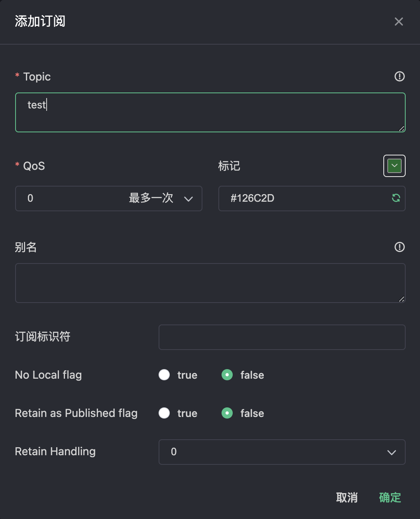420x519 pixels.
Task: Click the Topic textarea resize handle
Action: pyautogui.click(x=402, y=128)
